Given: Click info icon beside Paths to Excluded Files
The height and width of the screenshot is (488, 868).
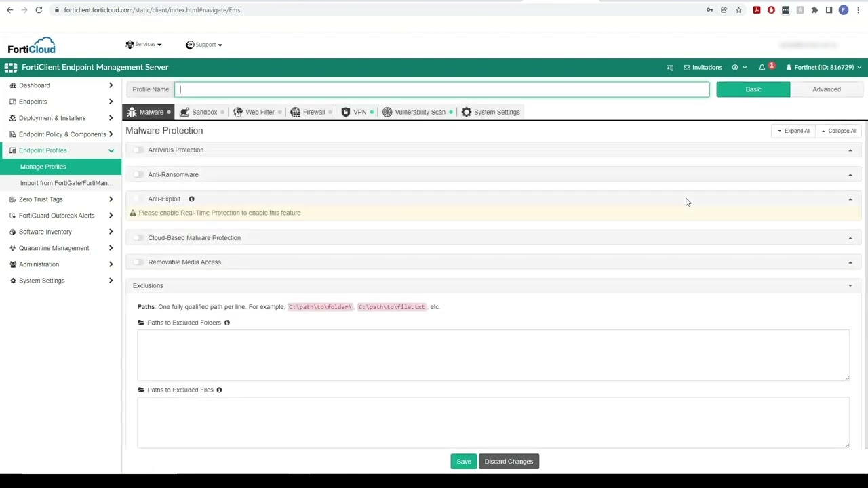Looking at the screenshot, I should [x=219, y=390].
